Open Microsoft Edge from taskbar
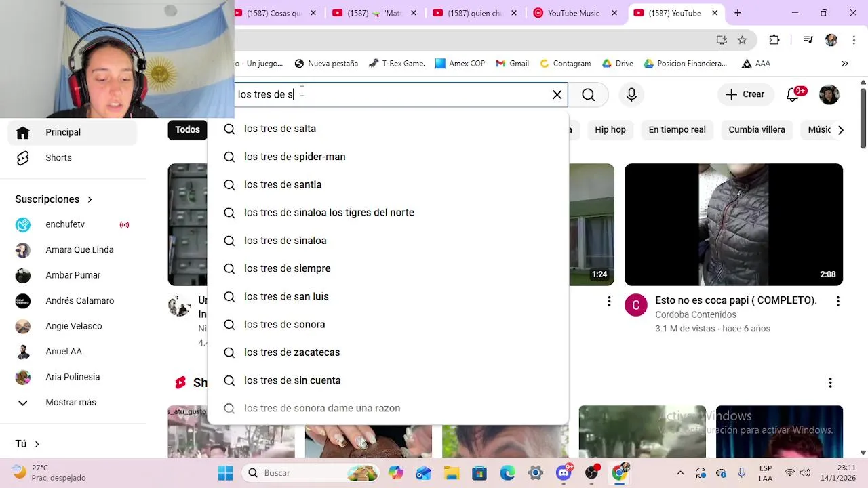Screen dimensions: 868x488 [x=507, y=473]
